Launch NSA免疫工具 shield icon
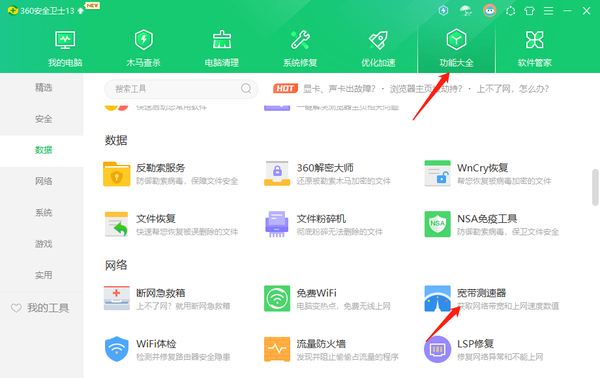This screenshot has height=378, width=600. (x=437, y=224)
